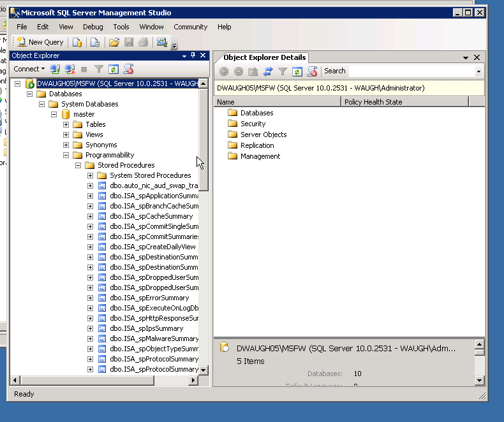Expand System Stored Procedures folder
504x422 pixels.
click(90, 175)
